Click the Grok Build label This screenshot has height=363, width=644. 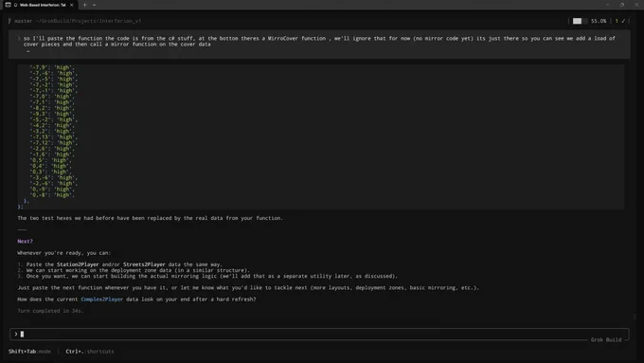606,339
